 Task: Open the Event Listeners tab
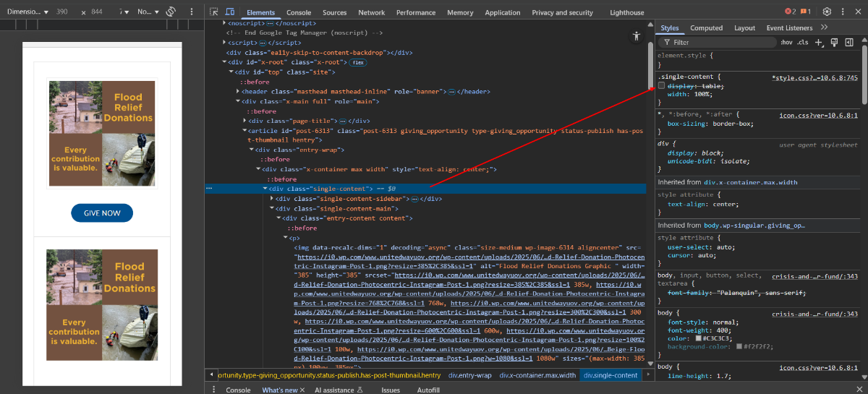tap(789, 27)
